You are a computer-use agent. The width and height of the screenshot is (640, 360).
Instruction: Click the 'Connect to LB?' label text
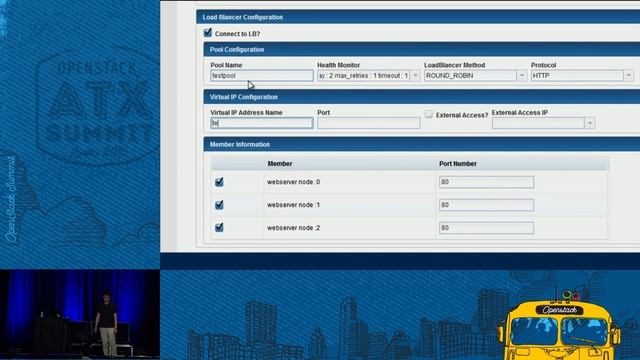click(238, 34)
